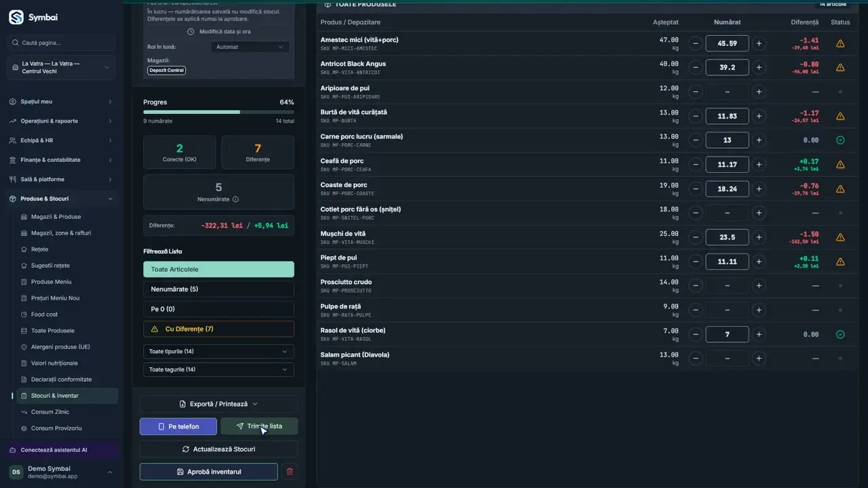Click the counted field for Amestec mici

point(727,43)
